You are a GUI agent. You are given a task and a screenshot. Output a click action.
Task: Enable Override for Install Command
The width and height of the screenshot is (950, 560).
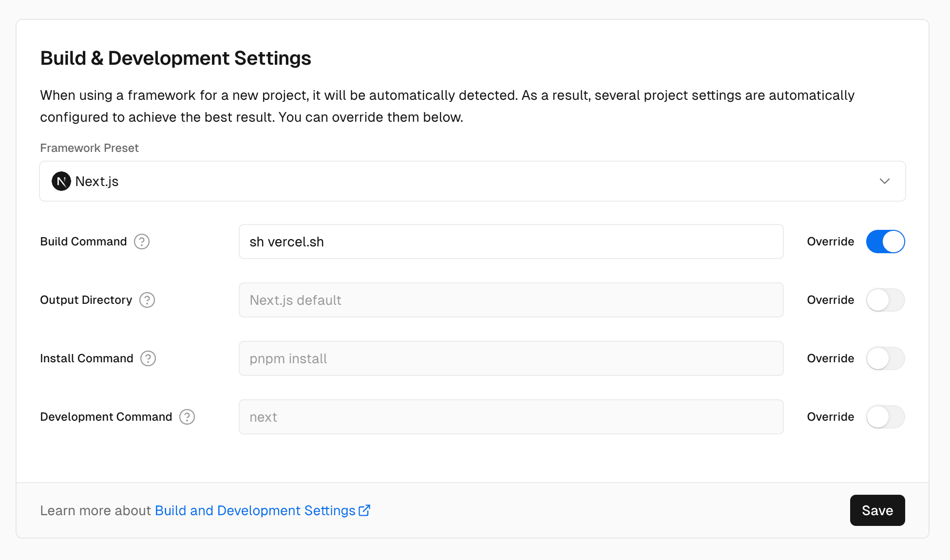pos(885,358)
